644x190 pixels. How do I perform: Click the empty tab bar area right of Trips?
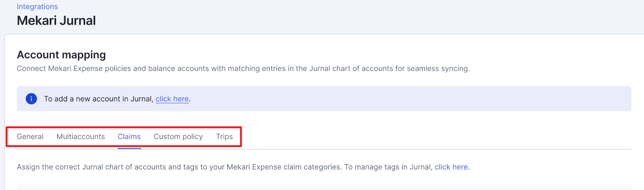point(437,137)
